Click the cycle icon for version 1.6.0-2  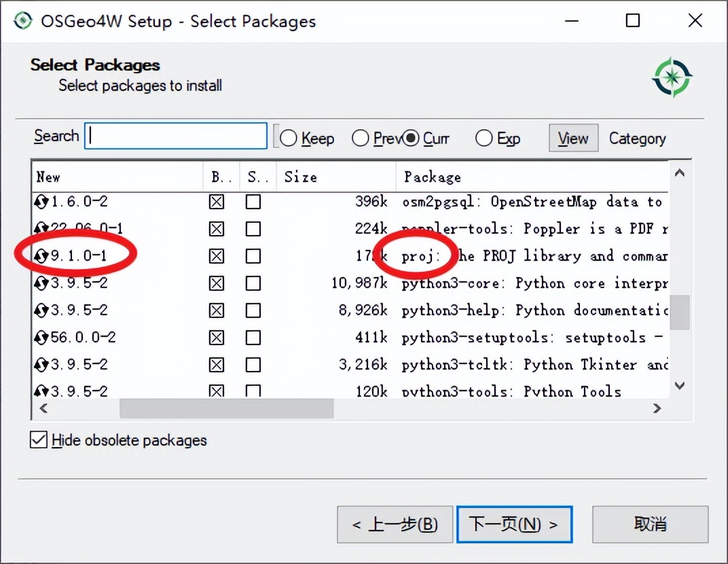[x=41, y=202]
